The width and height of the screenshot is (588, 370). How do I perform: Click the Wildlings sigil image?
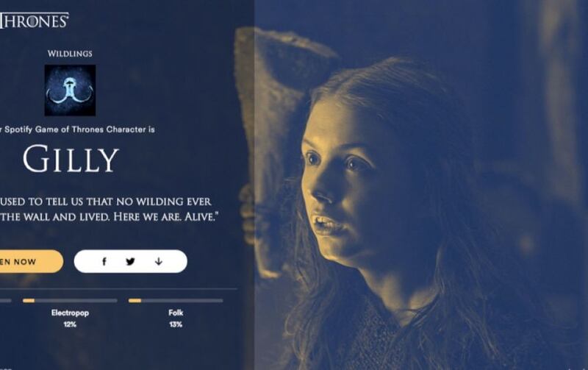click(70, 90)
